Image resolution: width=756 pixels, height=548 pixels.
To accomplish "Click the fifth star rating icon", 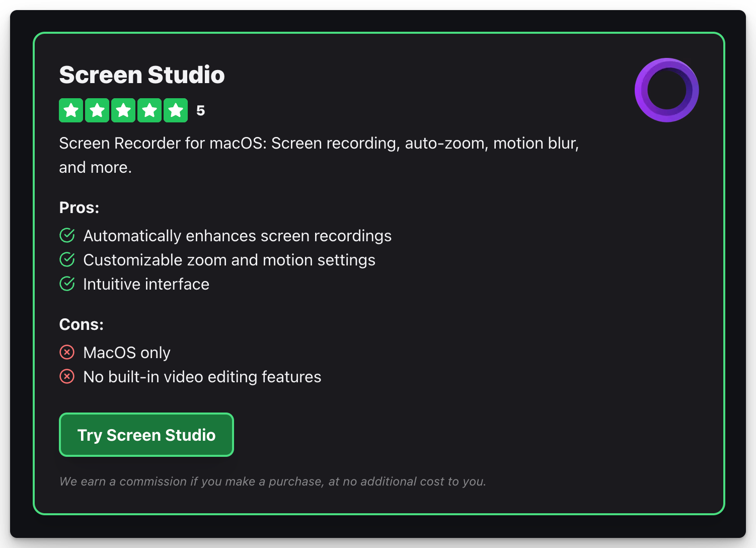I will click(176, 110).
